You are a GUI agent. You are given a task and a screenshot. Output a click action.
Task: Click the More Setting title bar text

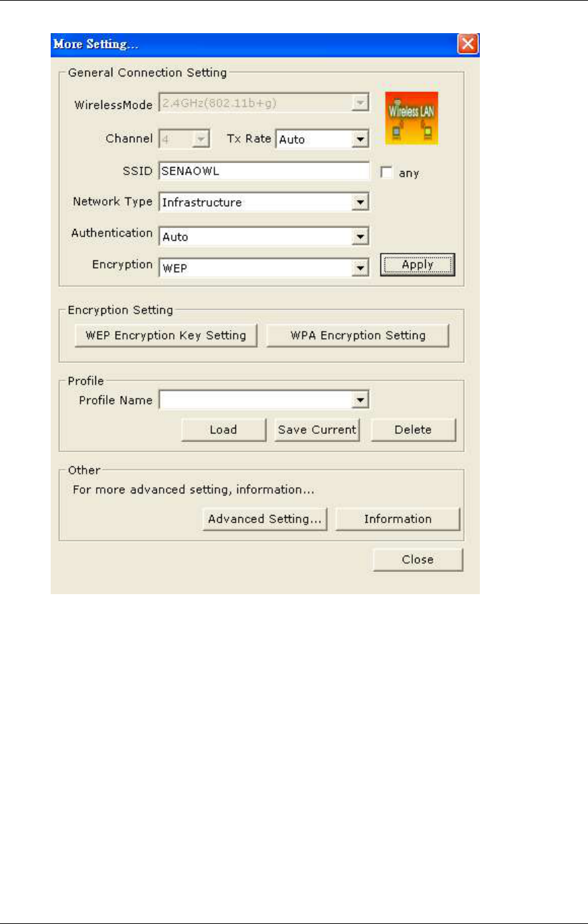click(96, 45)
